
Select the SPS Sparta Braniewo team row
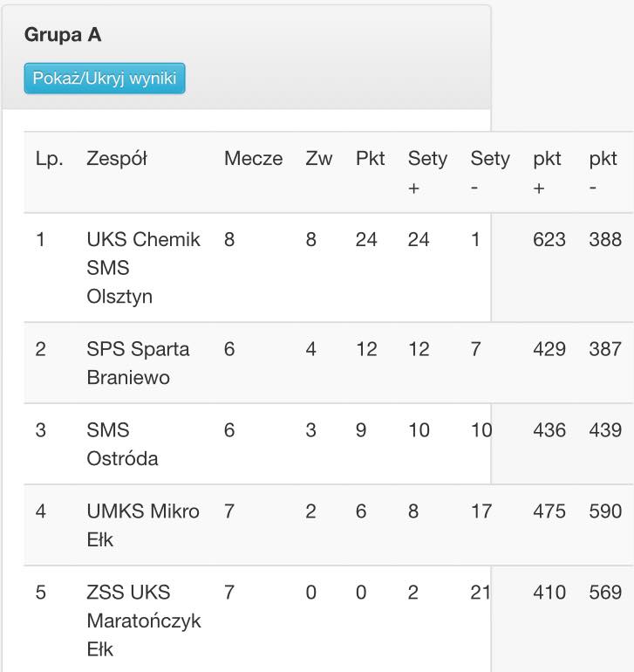[138, 363]
